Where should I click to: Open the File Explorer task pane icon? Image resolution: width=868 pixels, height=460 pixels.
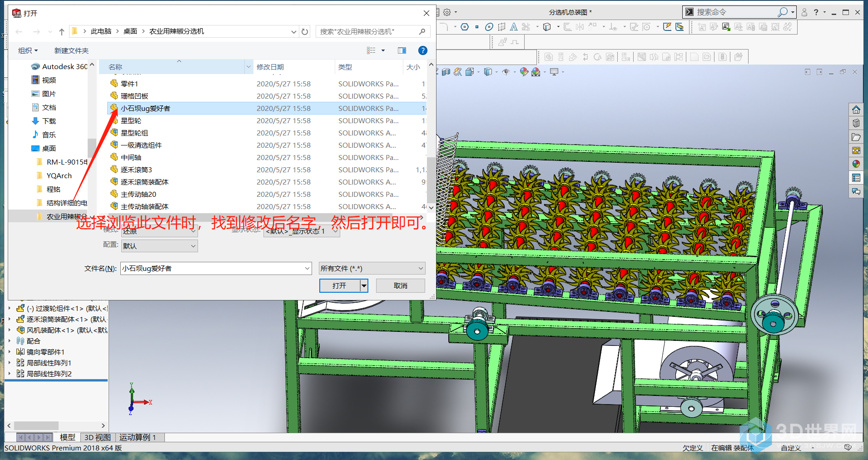856,137
